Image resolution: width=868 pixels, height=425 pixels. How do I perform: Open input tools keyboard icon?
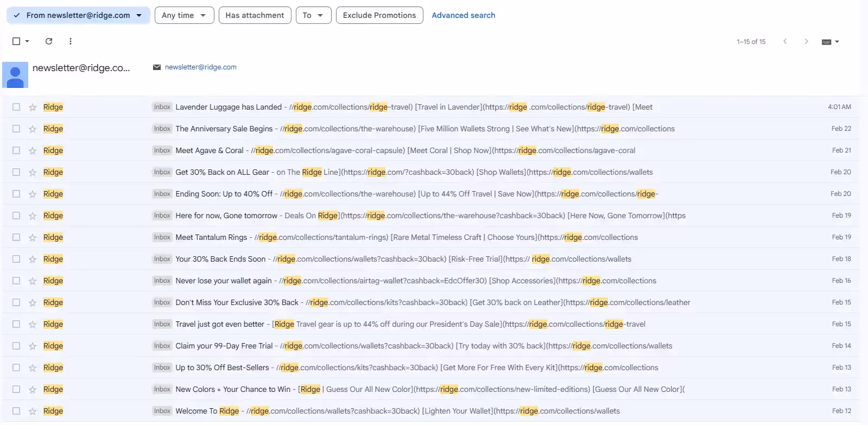[827, 42]
